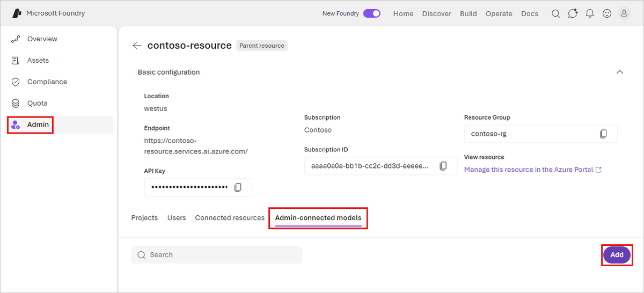The width and height of the screenshot is (644, 293).
Task: Click the masked API Key field
Action: [x=198, y=187]
